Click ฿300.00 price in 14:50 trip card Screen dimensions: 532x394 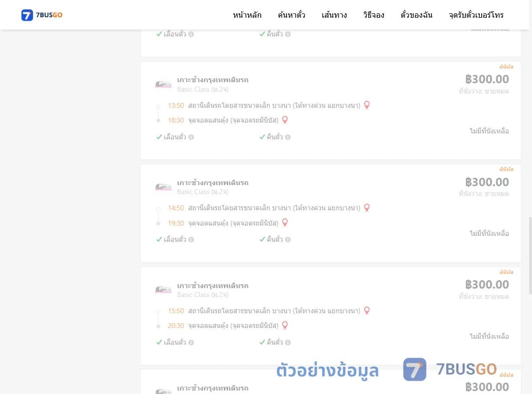pos(487,182)
